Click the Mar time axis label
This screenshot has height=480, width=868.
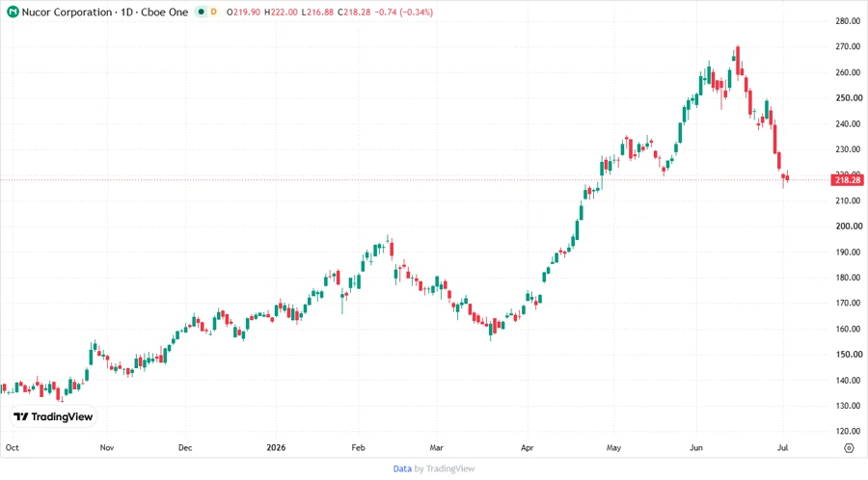pyautogui.click(x=436, y=447)
